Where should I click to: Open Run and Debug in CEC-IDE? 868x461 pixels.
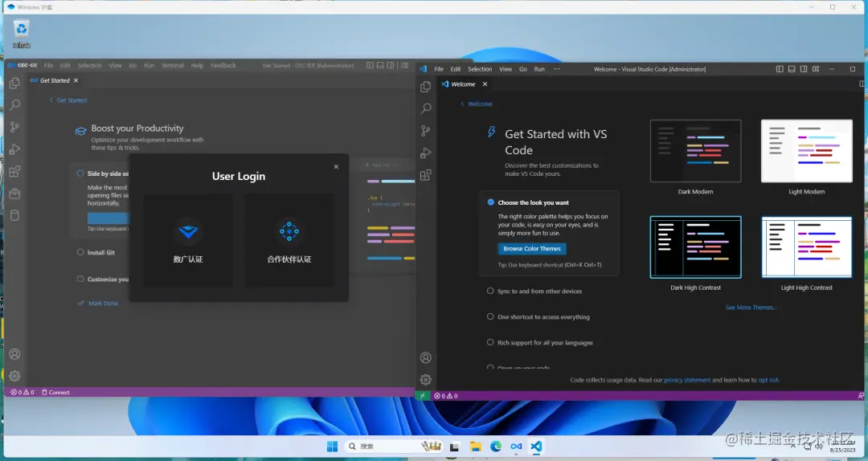click(15, 149)
